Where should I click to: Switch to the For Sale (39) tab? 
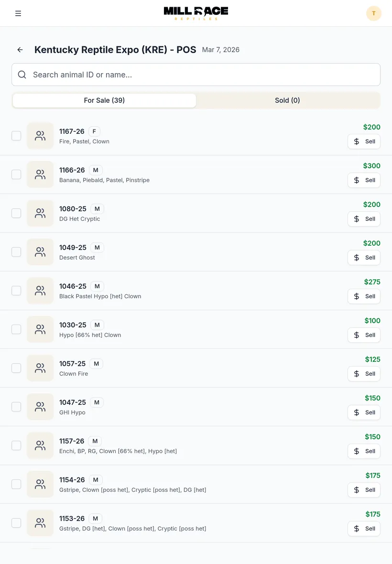(x=104, y=100)
